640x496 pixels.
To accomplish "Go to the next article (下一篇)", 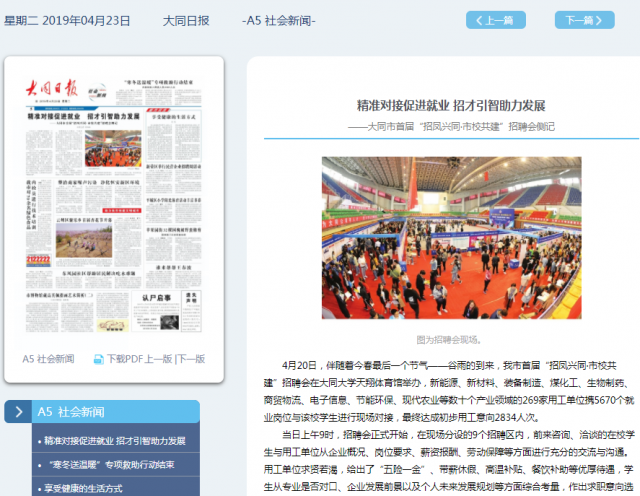I will pyautogui.click(x=584, y=20).
